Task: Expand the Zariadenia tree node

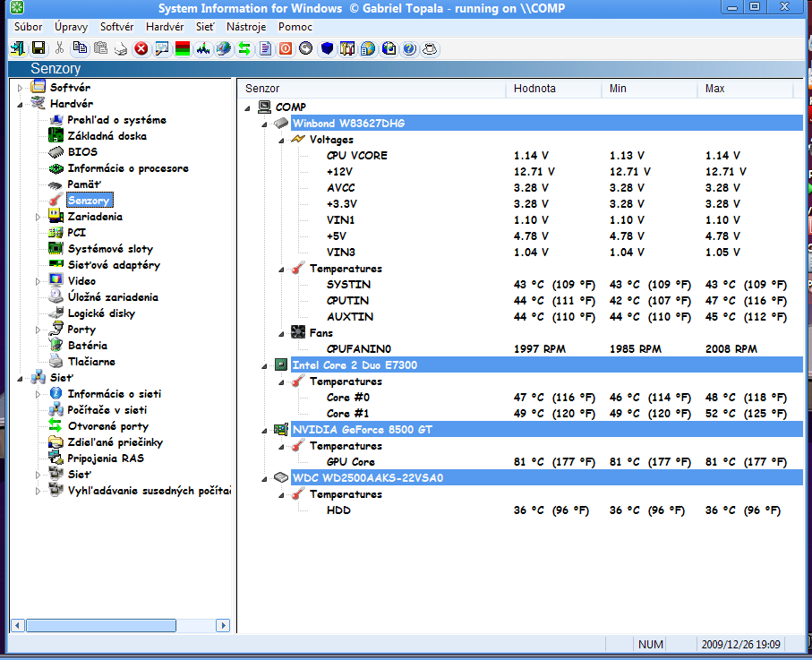Action: [38, 217]
